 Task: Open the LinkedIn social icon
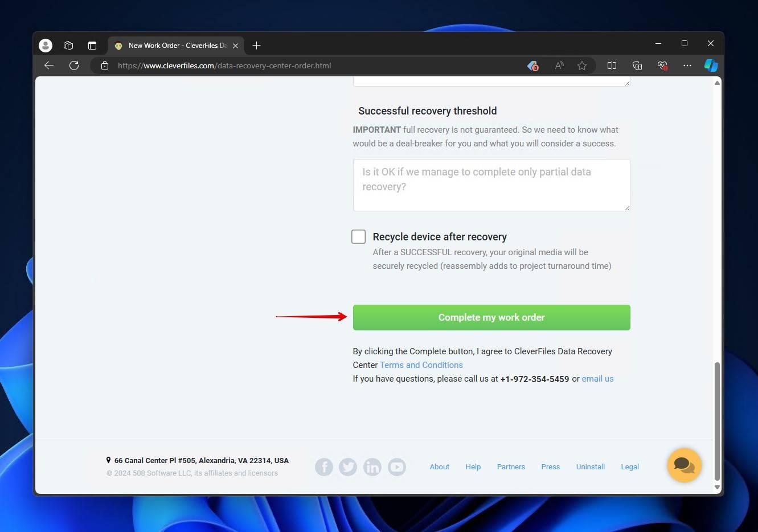372,467
